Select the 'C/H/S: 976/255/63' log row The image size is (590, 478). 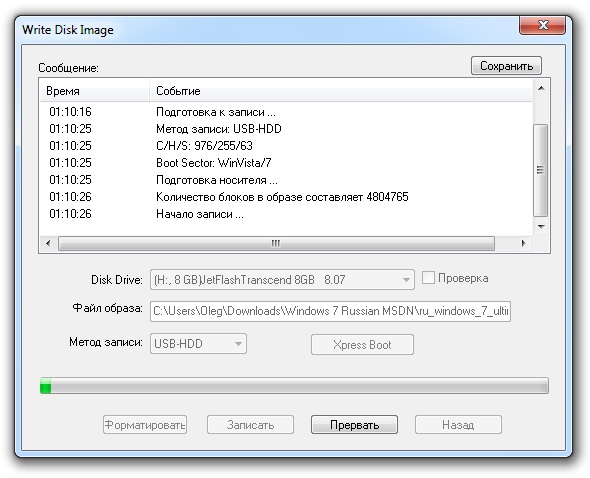tap(286, 146)
